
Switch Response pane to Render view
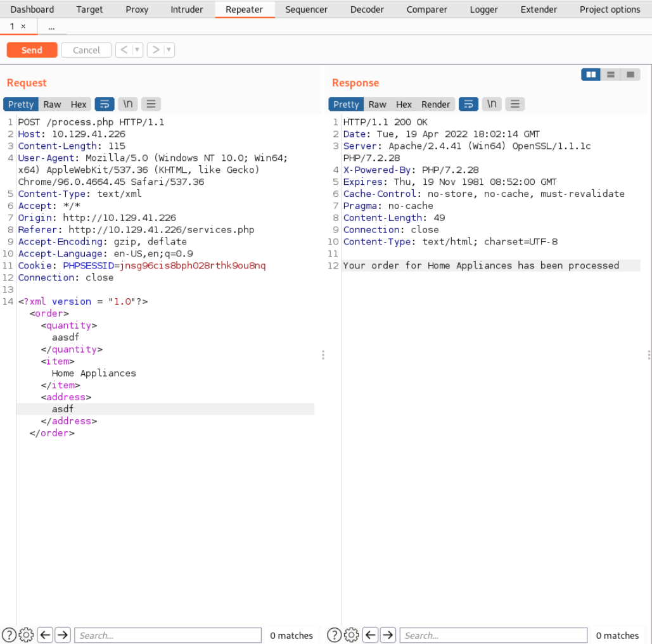[x=435, y=104]
